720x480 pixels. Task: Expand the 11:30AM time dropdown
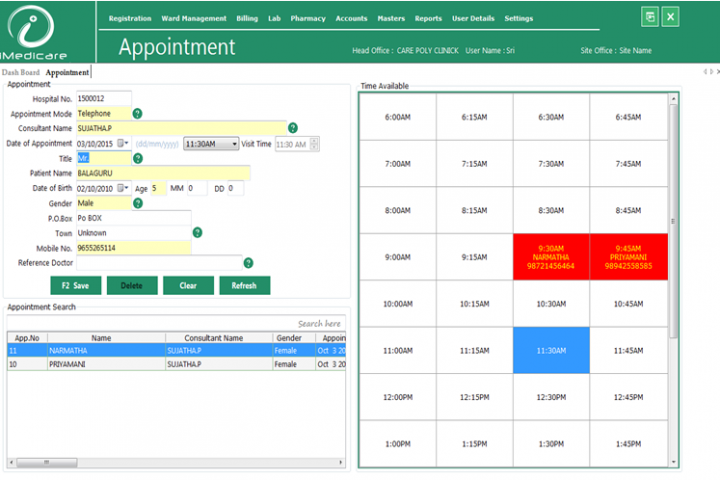coord(234,144)
